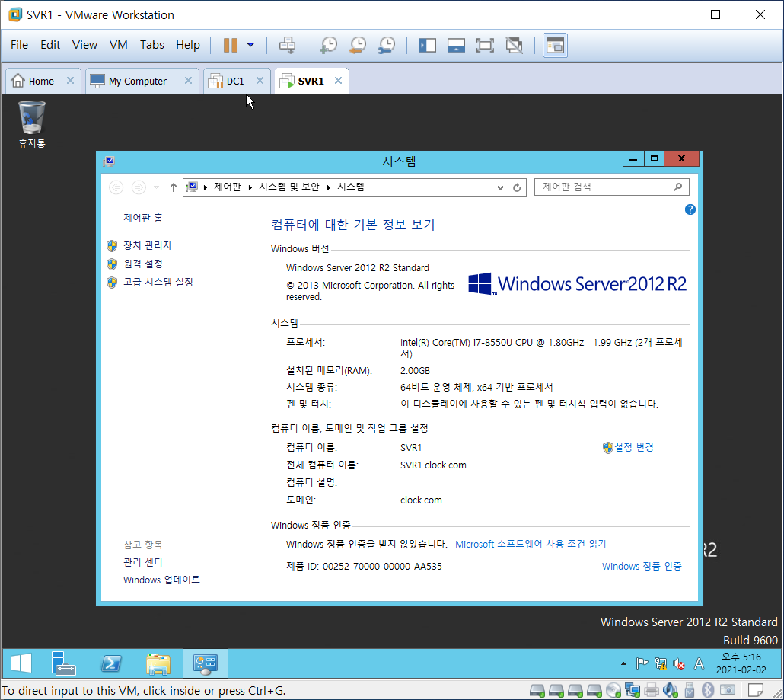Click the Bluetooth device status icon
The height and width of the screenshot is (700, 784).
coord(707,691)
